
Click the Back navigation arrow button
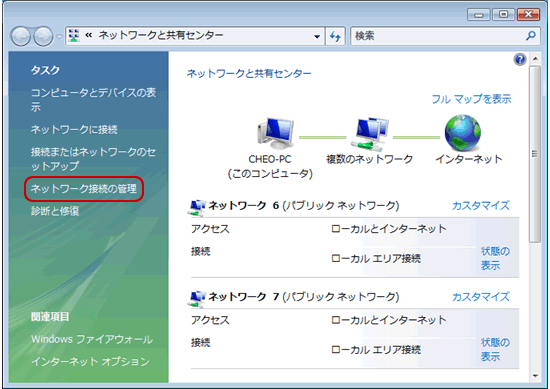(x=20, y=36)
